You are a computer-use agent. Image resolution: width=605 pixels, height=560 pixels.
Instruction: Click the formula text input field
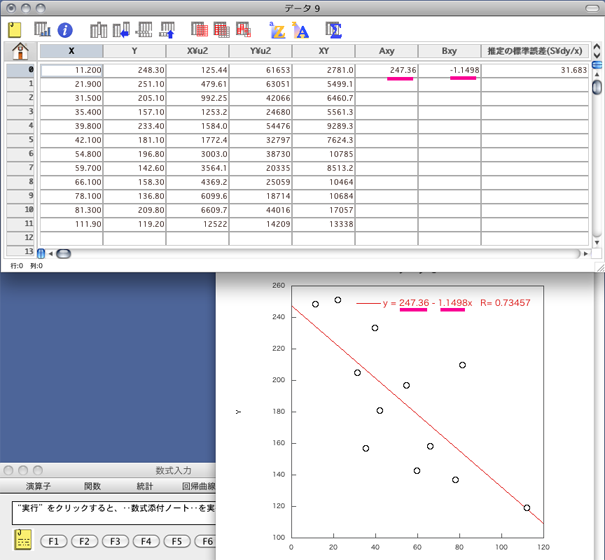115,511
